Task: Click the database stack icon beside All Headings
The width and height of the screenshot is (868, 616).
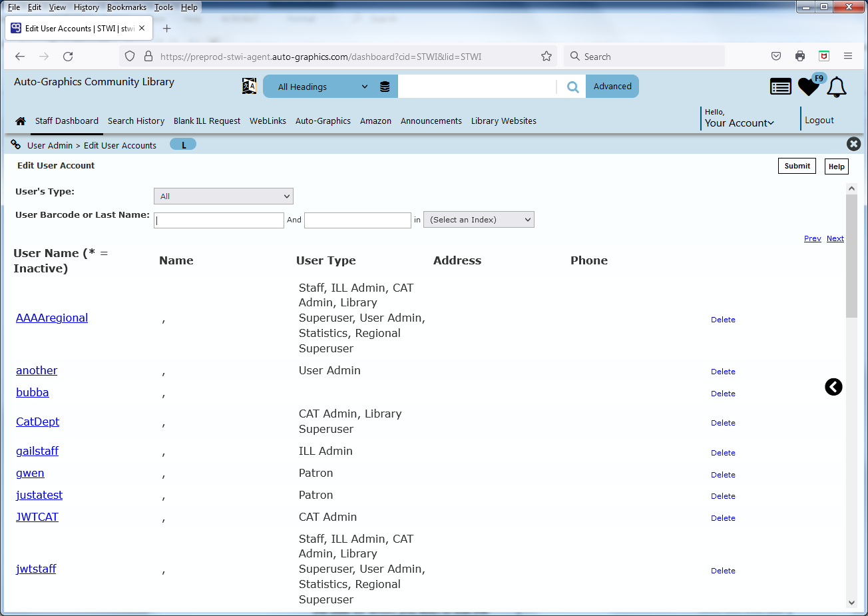Action: (x=385, y=87)
